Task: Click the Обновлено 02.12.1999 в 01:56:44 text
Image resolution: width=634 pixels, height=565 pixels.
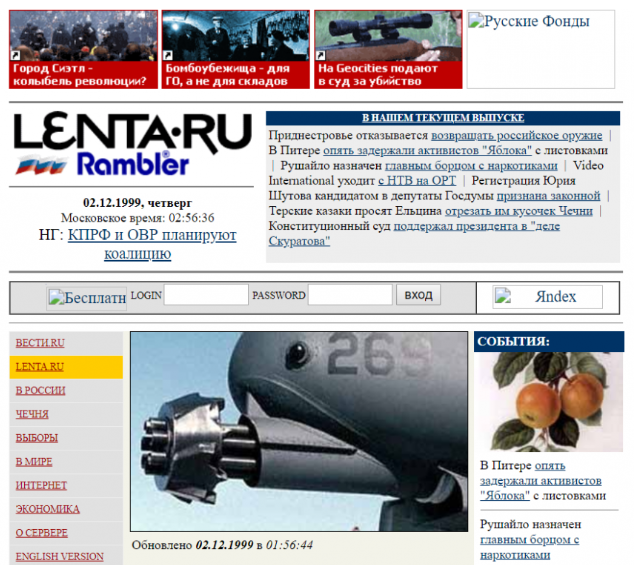Action: 222,545
